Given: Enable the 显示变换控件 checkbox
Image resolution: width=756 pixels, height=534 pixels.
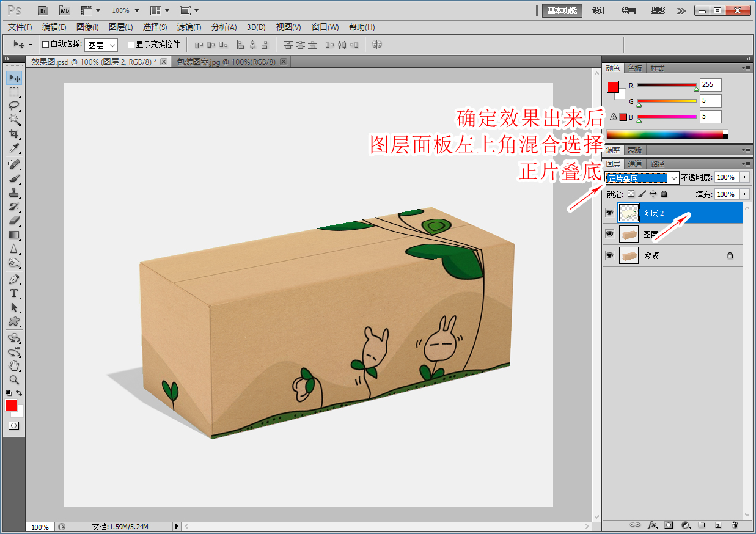Looking at the screenshot, I should tap(131, 45).
